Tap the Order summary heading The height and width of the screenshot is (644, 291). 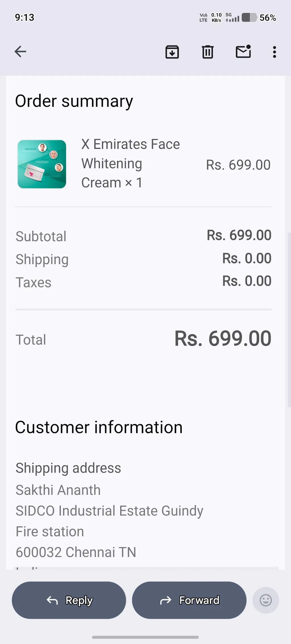pyautogui.click(x=74, y=101)
